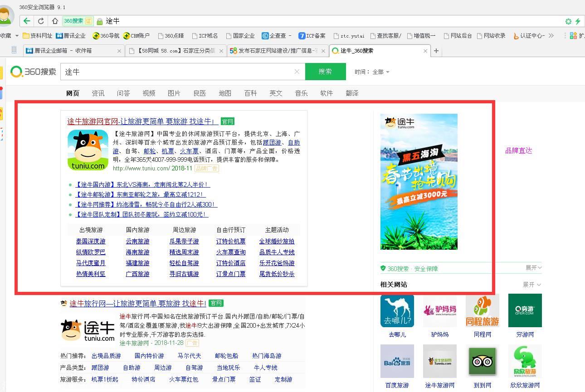Expand the 相关网站 section
Viewport: 585px width, 392px height.
pos(532,285)
